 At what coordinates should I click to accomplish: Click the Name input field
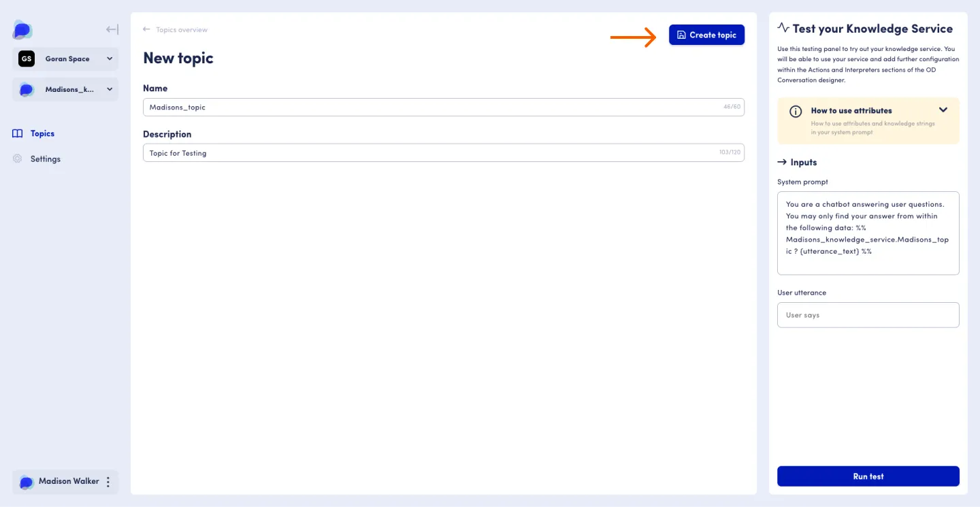pos(444,107)
